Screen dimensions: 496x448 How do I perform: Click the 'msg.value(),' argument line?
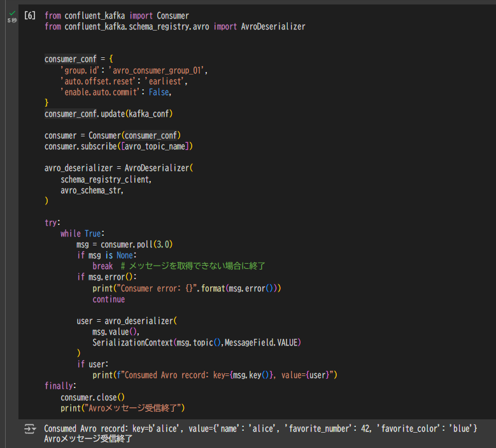pyautogui.click(x=116, y=332)
